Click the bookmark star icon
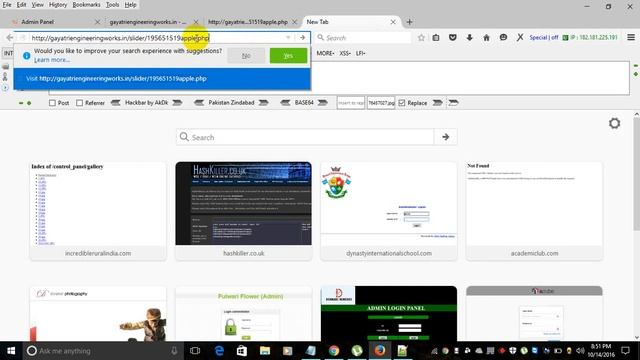Image resolution: width=640 pixels, height=360 pixels. pyautogui.click(x=421, y=38)
